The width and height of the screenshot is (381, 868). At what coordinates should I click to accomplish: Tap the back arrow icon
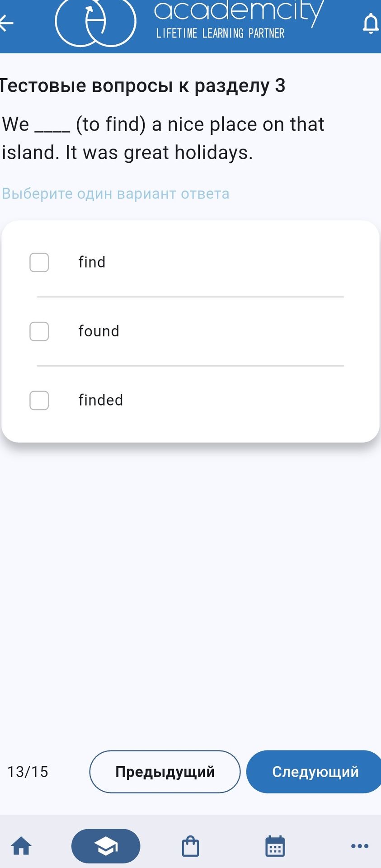tap(6, 23)
